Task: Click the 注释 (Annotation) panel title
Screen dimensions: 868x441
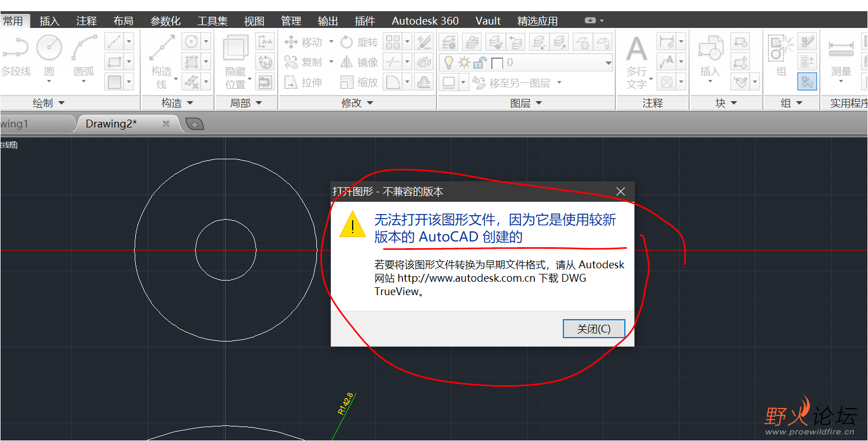Action: [x=652, y=103]
